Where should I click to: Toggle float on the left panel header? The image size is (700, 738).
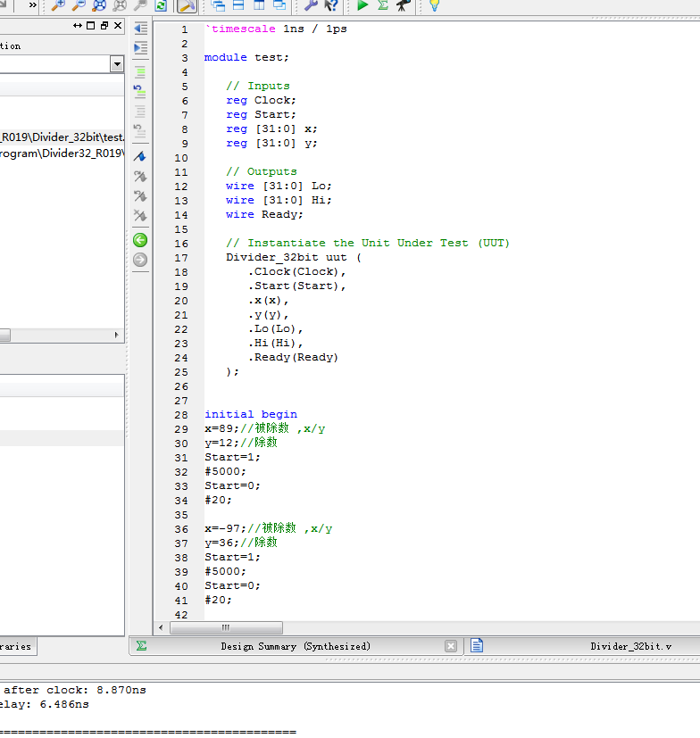tap(104, 26)
